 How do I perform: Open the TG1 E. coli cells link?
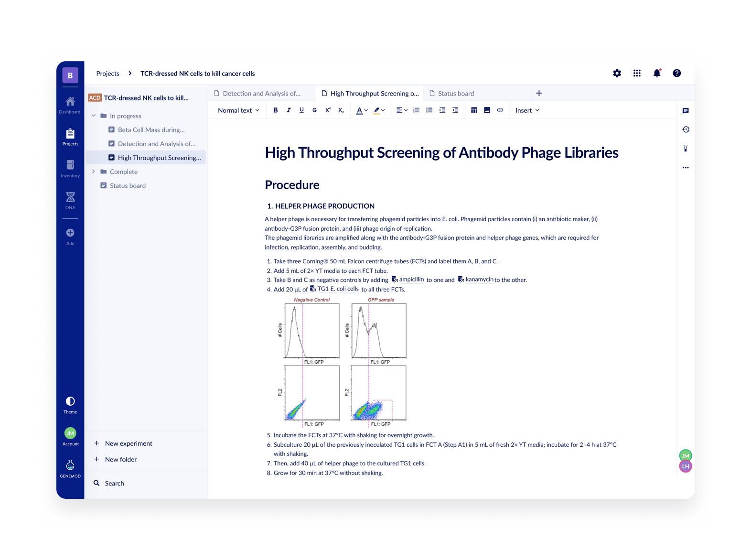(334, 289)
